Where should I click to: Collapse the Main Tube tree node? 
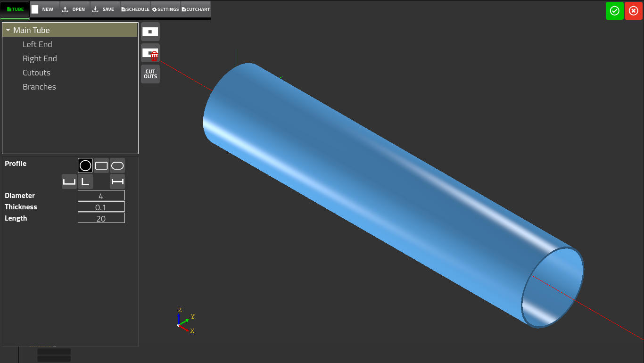click(8, 30)
